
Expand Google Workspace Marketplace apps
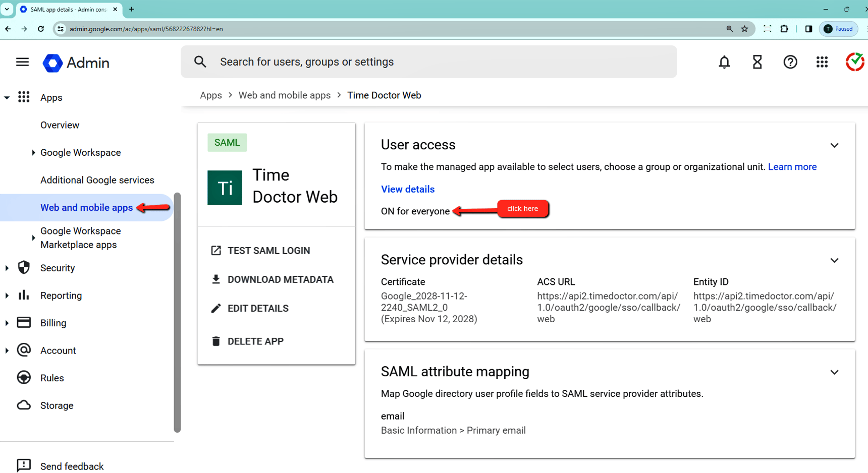tap(33, 238)
